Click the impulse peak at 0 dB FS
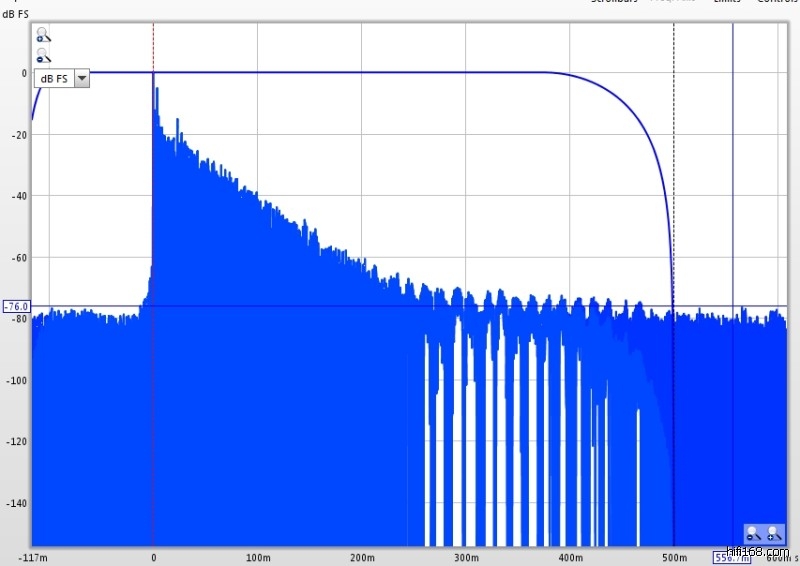The width and height of the screenshot is (800, 566). coord(153,73)
